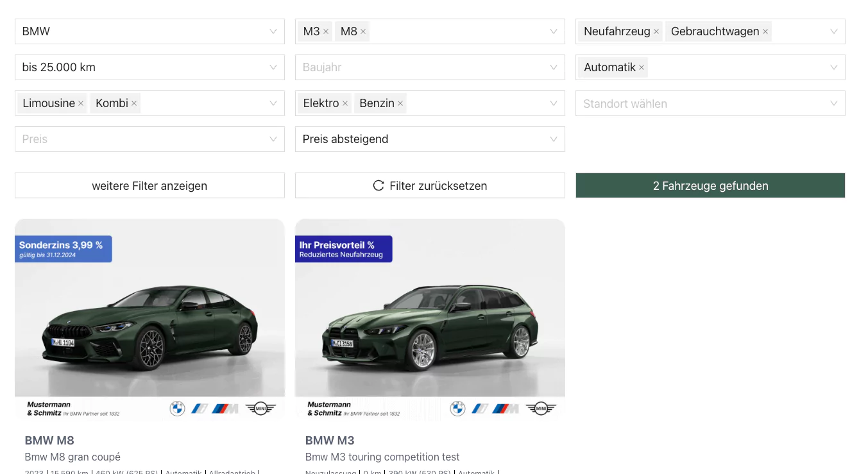Remove the Benzin fuel tag

click(400, 103)
